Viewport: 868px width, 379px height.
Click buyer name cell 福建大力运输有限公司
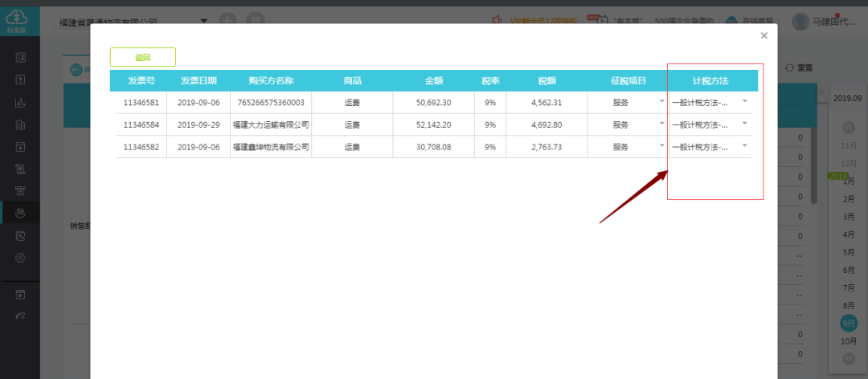271,125
